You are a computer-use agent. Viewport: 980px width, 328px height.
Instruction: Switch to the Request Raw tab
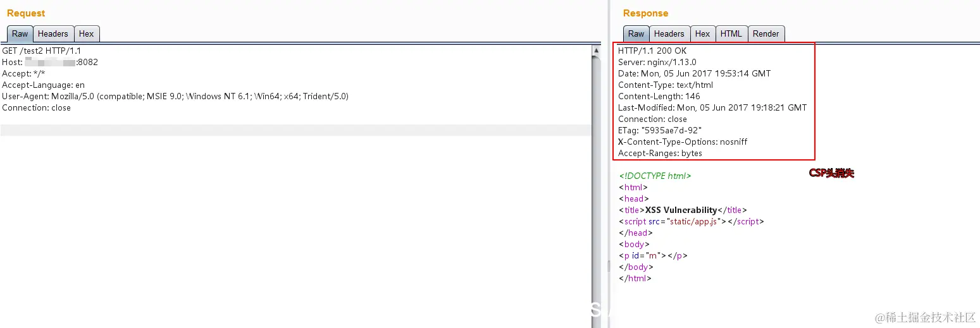(20, 34)
